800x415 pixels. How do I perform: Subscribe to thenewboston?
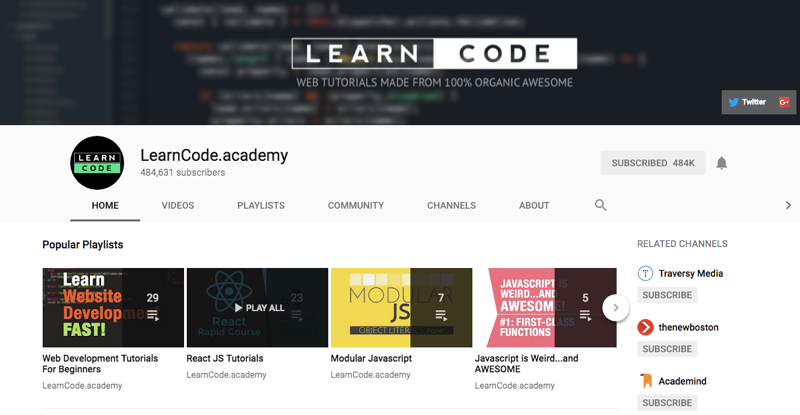pos(667,349)
